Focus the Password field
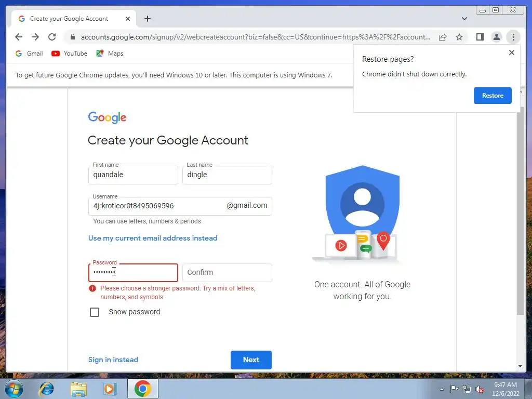Screen dimensions: 532x399 (x=133, y=273)
